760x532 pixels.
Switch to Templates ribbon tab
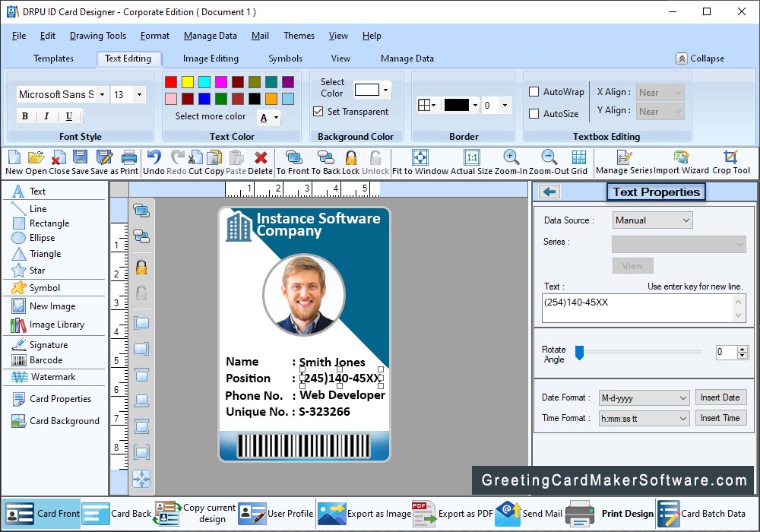pos(53,59)
